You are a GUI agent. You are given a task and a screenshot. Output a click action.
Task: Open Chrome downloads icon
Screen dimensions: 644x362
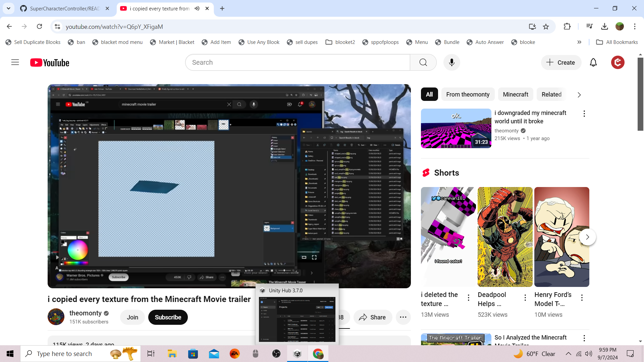point(604,26)
